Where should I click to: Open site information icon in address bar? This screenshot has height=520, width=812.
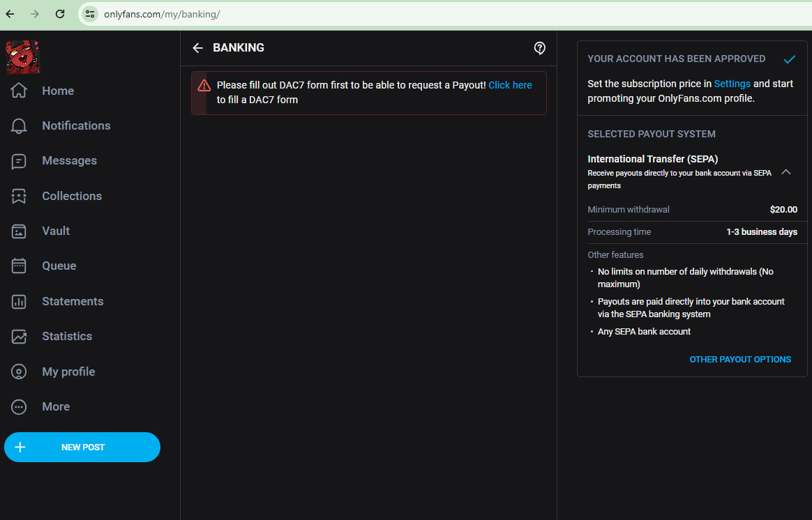pos(89,14)
